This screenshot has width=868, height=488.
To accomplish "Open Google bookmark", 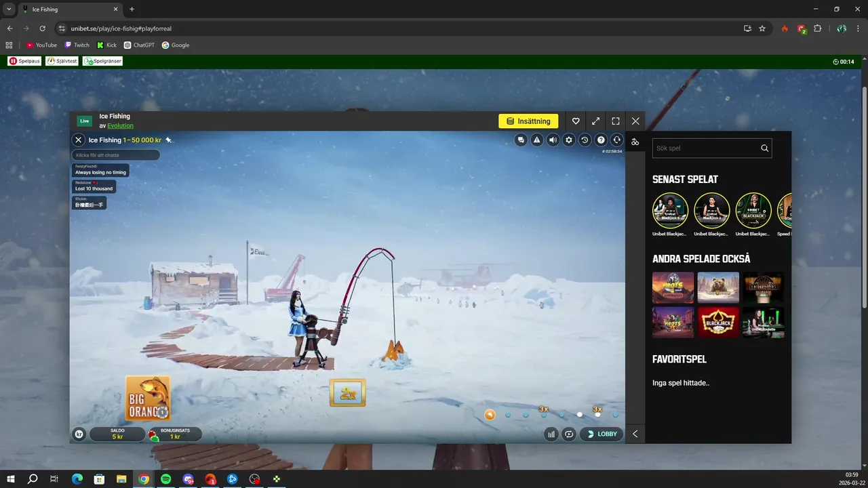I will click(x=175, y=45).
